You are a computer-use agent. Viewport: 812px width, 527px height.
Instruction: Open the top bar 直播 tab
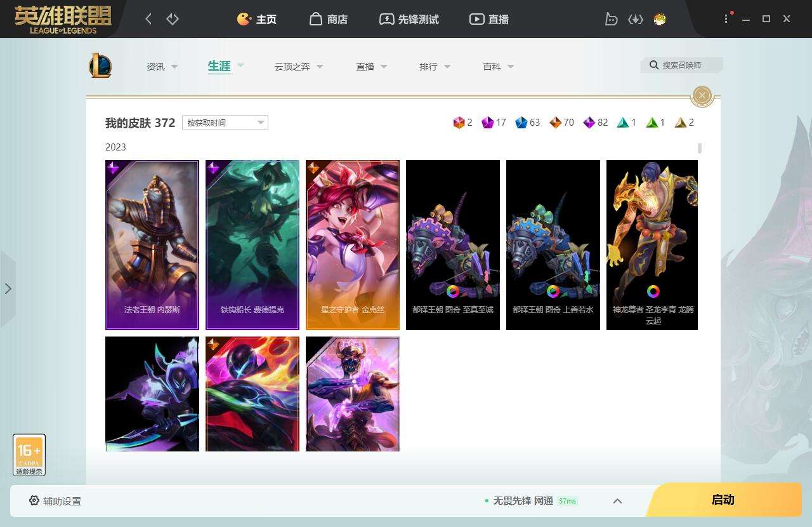[489, 19]
